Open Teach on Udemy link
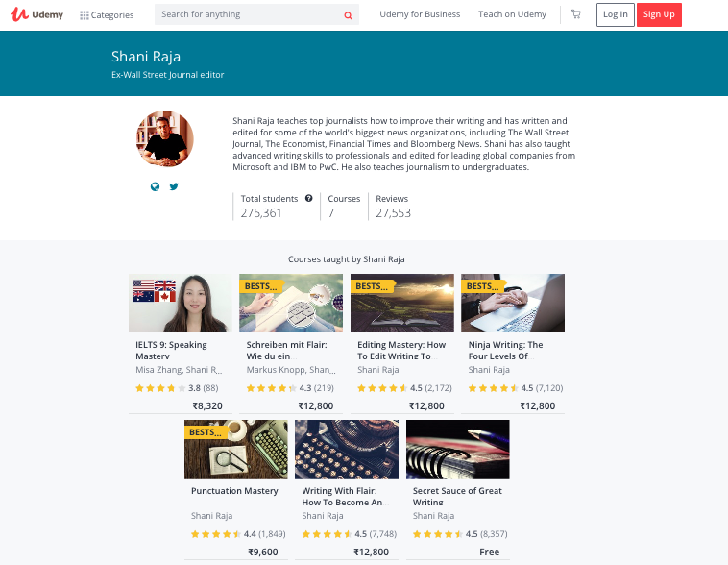Viewport: 728px width, 565px height. [x=512, y=14]
